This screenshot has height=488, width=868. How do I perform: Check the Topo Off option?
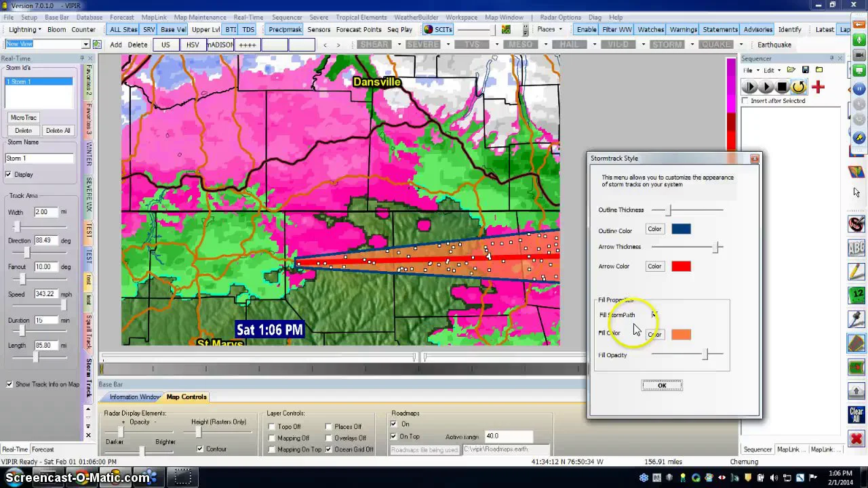(271, 427)
